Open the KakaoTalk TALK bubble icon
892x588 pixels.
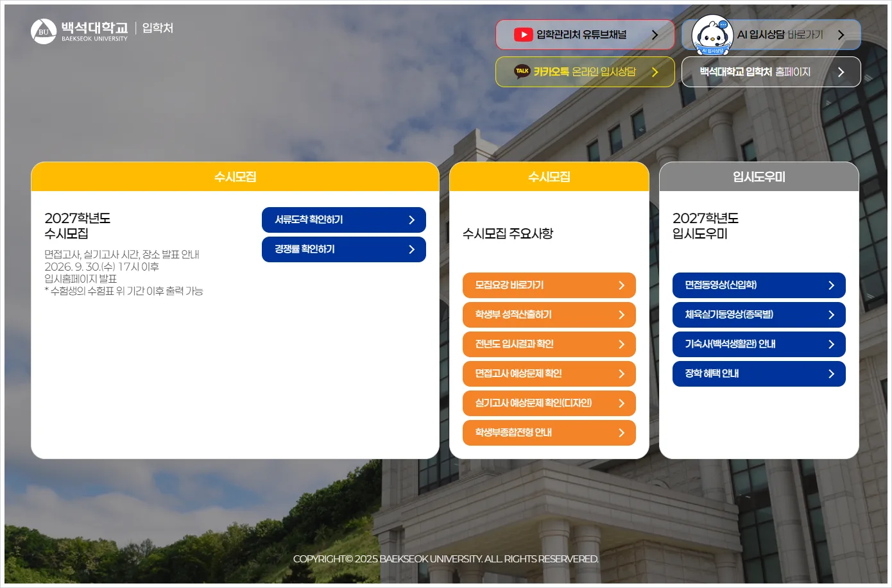[x=522, y=72]
